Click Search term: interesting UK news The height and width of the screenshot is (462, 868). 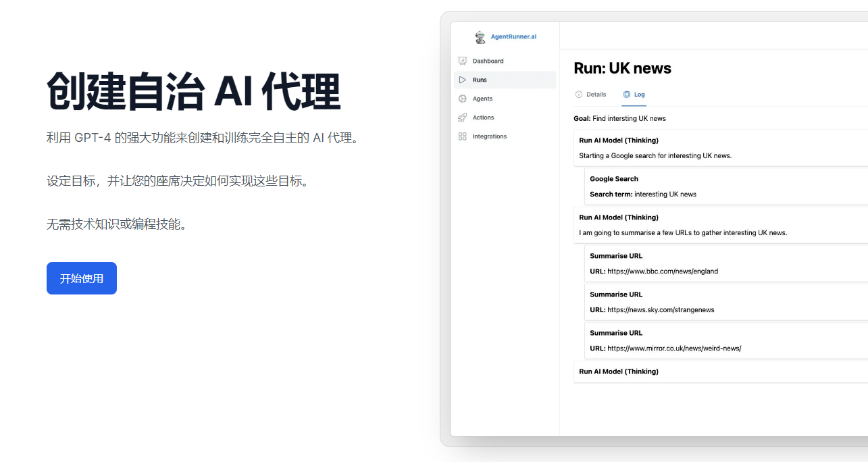tap(643, 195)
